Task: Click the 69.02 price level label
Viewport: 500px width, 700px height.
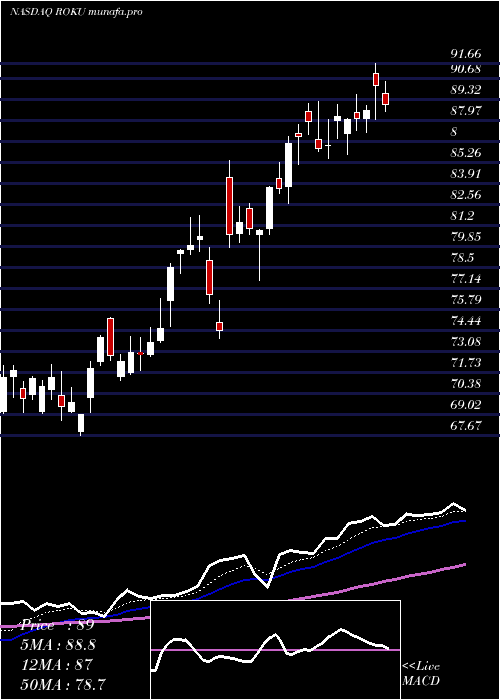Action: [x=466, y=404]
